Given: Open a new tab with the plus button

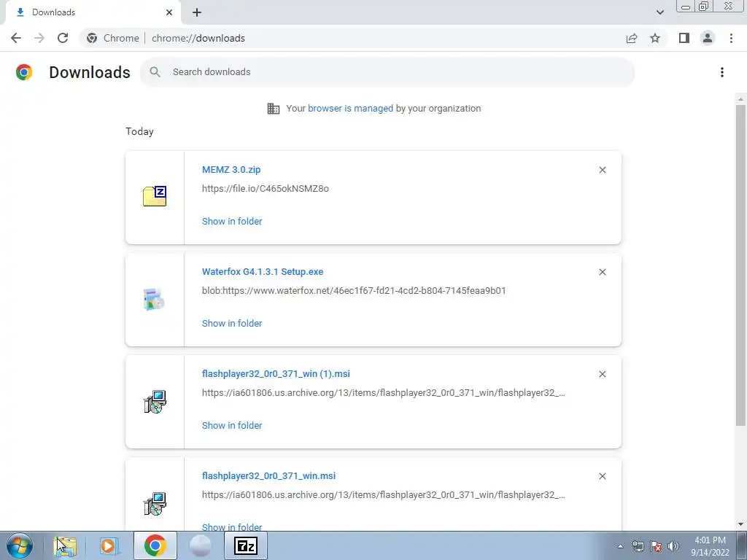Looking at the screenshot, I should click(197, 12).
